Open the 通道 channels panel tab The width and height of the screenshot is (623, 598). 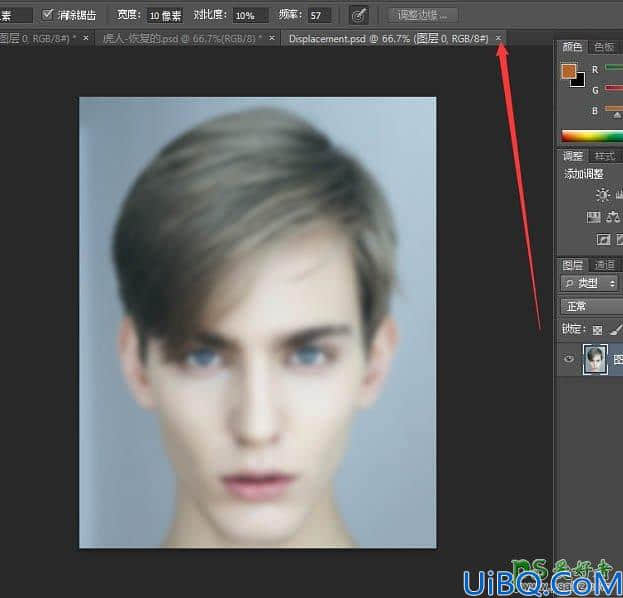coord(604,265)
